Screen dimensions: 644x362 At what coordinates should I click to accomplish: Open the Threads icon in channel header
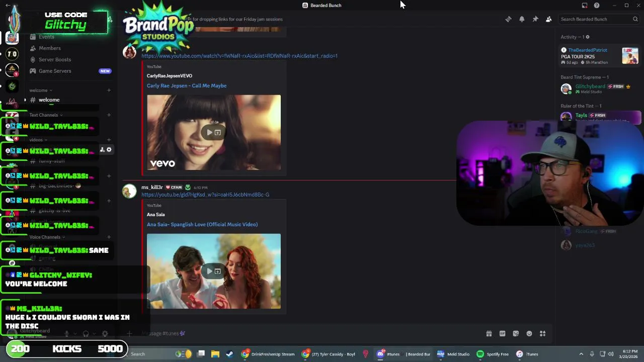pos(508,19)
